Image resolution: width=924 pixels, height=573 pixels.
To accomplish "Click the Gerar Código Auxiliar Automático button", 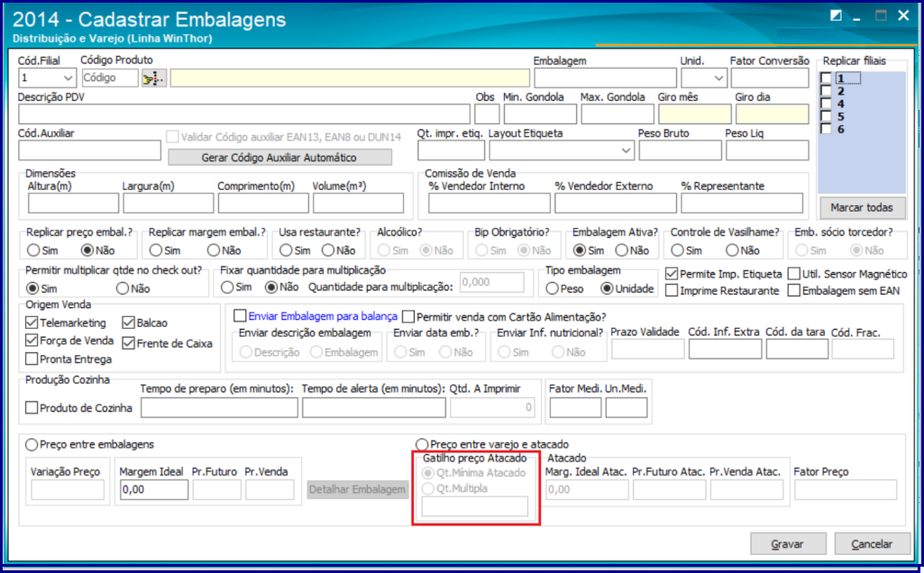I will point(279,158).
